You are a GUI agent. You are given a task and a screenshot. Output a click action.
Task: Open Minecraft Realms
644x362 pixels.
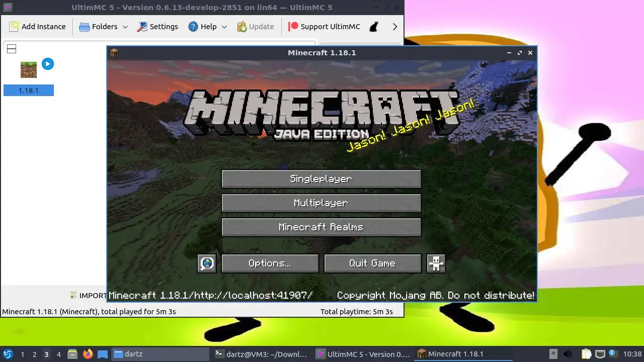(321, 227)
